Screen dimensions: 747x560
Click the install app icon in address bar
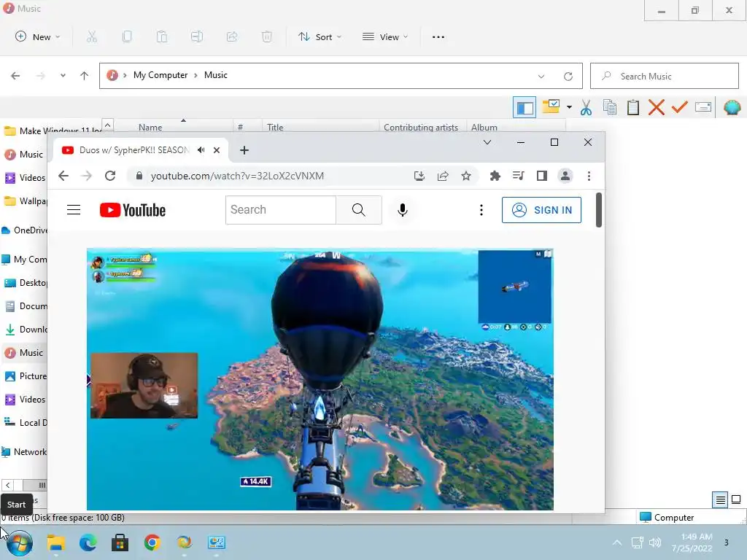[x=419, y=176]
